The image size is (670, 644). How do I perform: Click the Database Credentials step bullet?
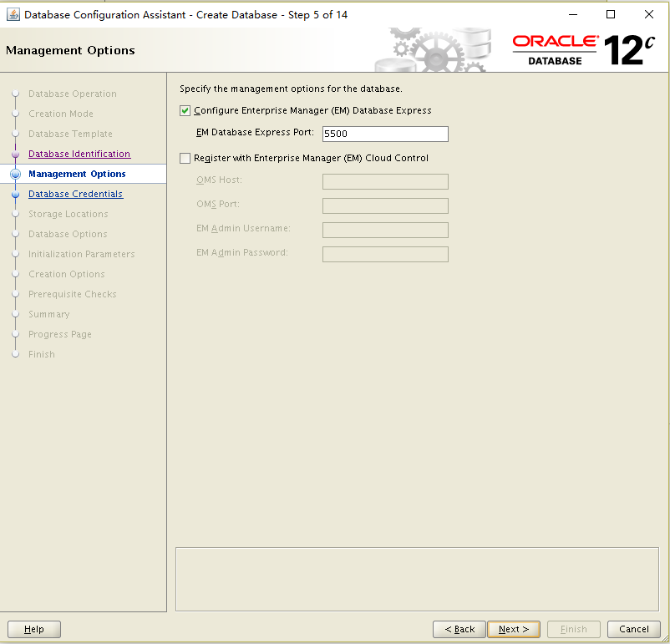point(15,194)
